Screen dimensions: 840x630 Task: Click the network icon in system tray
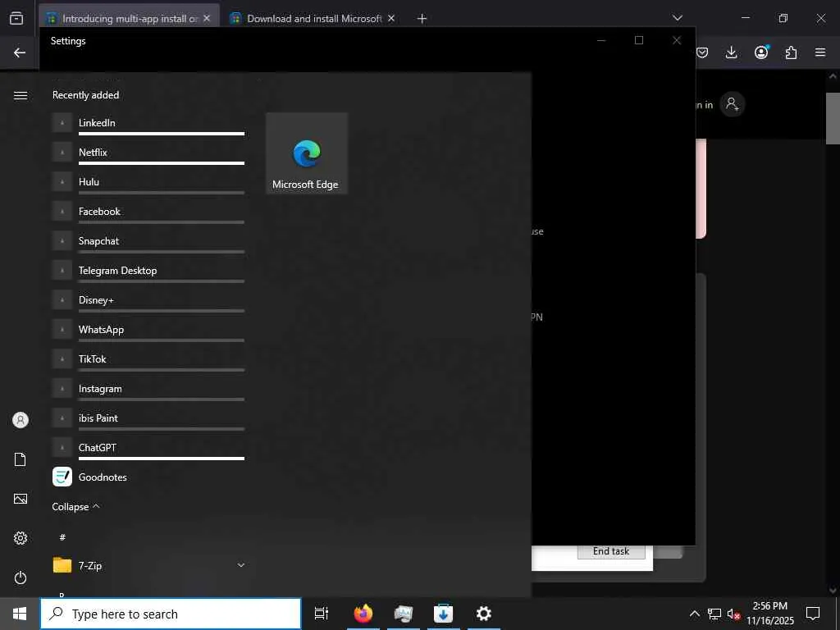(714, 614)
